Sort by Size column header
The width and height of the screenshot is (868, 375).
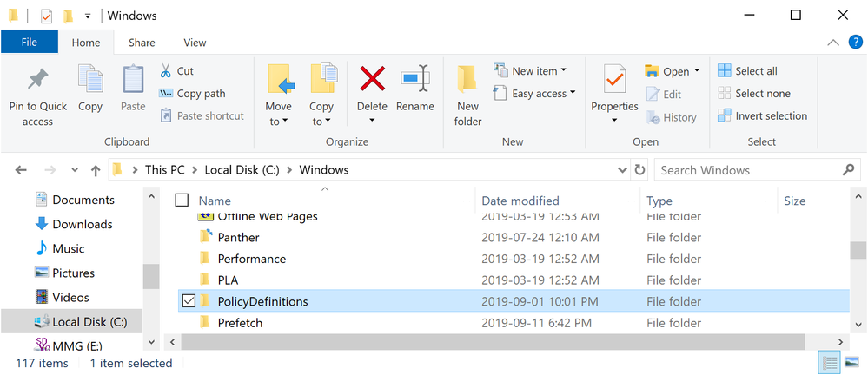[794, 201]
